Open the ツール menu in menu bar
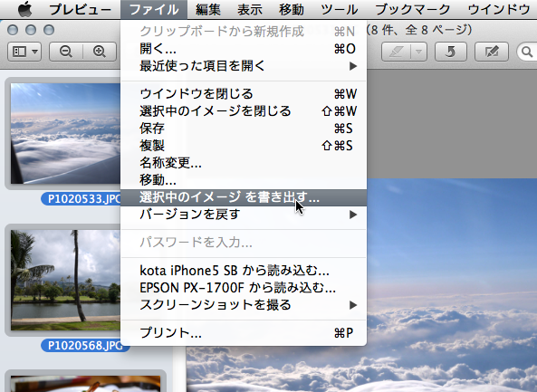 [339, 9]
